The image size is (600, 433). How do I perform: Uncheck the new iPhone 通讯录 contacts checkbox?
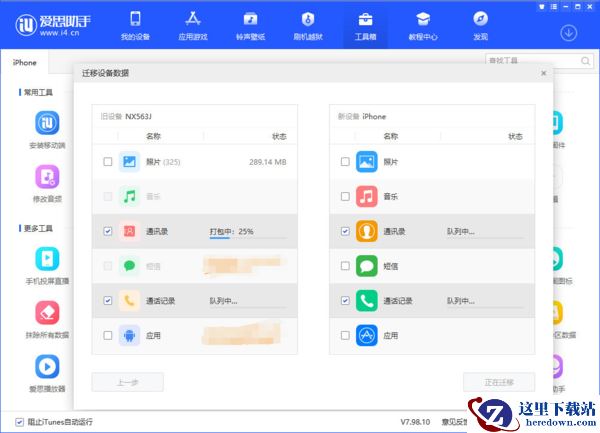pos(345,231)
